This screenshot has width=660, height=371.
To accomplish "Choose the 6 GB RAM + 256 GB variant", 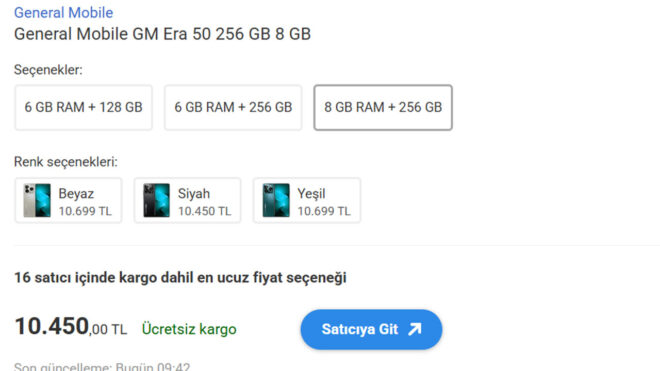I will [233, 107].
